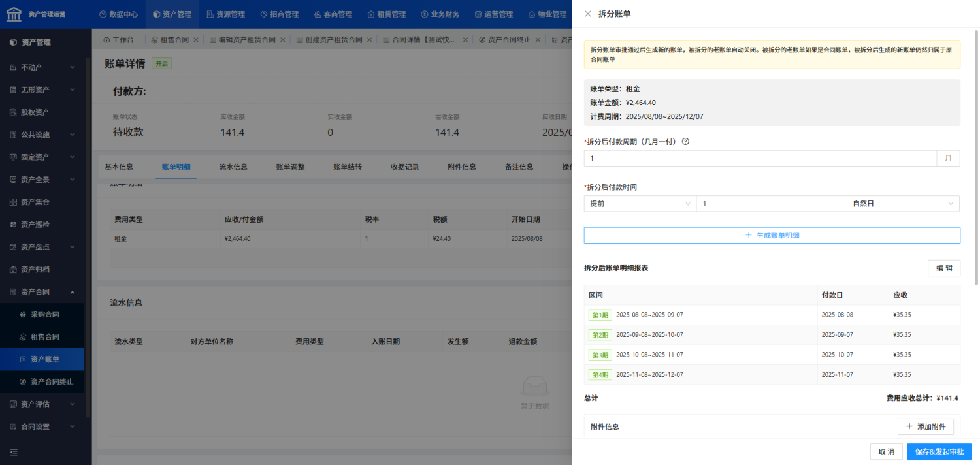Switch to the 流水信息 tab

[x=233, y=167]
